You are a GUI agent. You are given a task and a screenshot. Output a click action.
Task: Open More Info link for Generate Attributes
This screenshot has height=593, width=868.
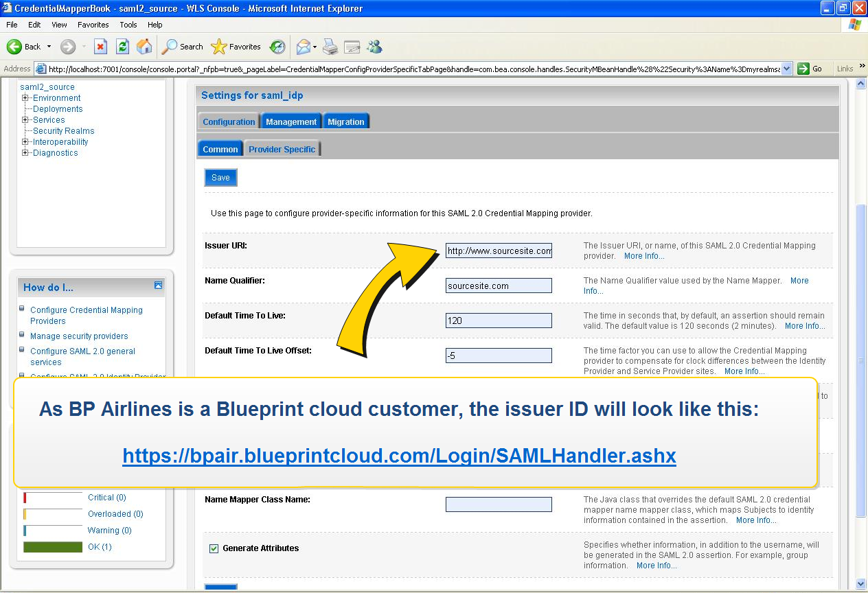click(656, 566)
